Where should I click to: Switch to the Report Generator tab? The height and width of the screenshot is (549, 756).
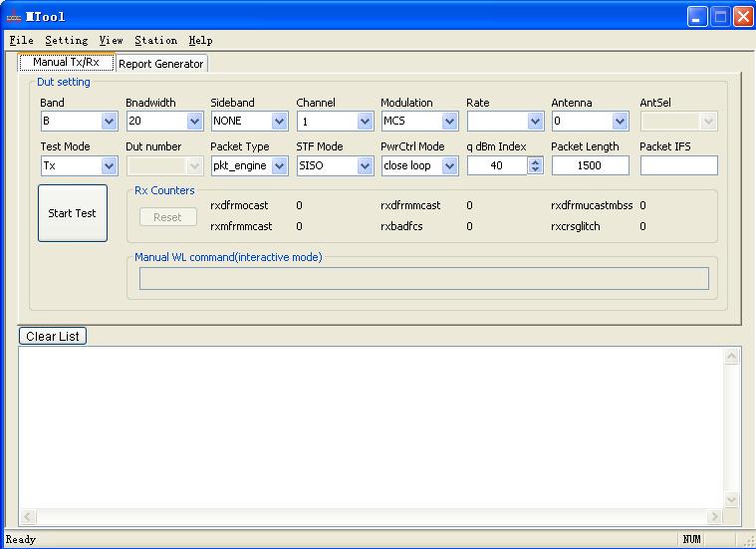(x=161, y=64)
